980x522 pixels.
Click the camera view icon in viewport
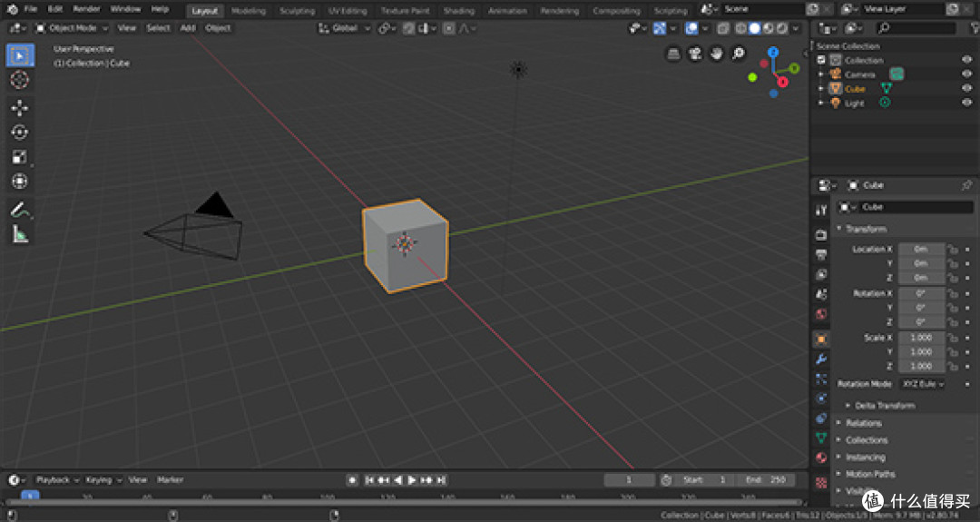[695, 54]
